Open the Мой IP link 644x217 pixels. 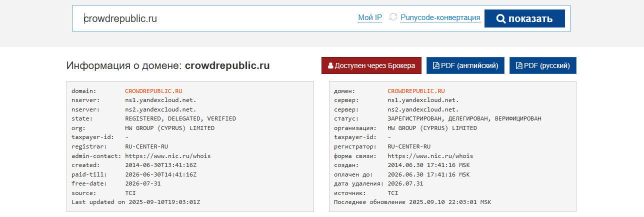(x=370, y=18)
